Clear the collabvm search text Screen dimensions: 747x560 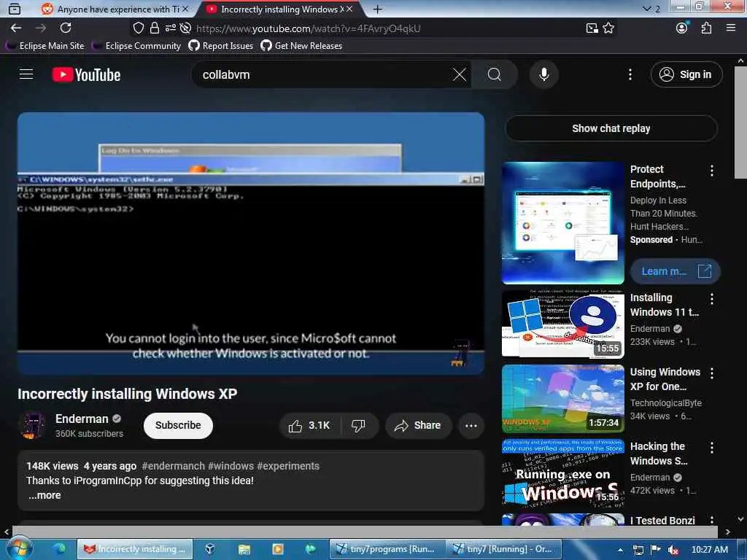[460, 74]
